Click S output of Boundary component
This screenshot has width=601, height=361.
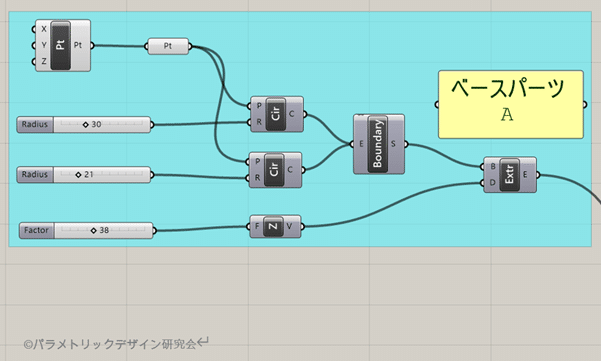click(x=393, y=144)
